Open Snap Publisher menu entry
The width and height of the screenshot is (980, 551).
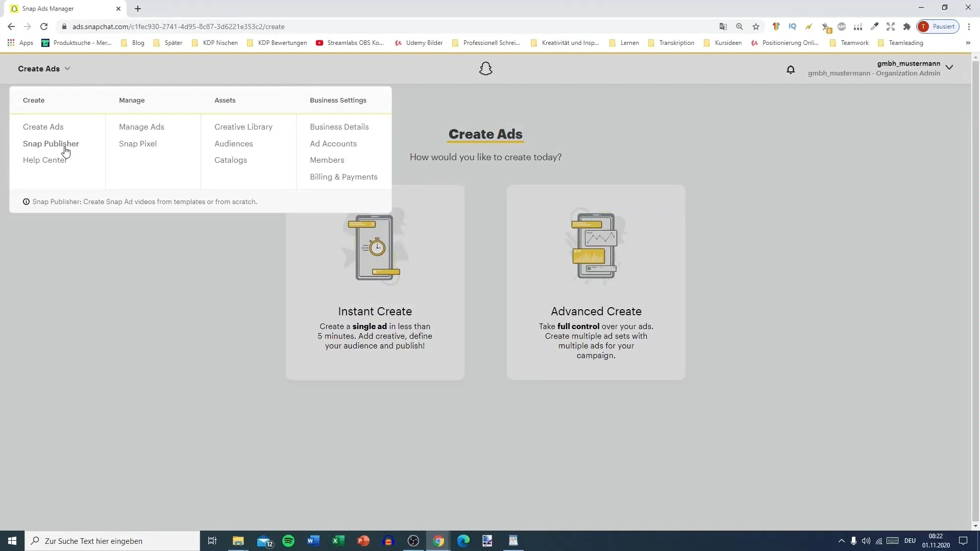click(51, 143)
